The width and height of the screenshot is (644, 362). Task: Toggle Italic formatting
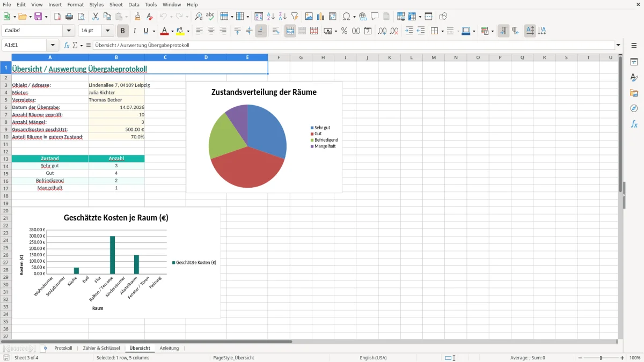(134, 31)
